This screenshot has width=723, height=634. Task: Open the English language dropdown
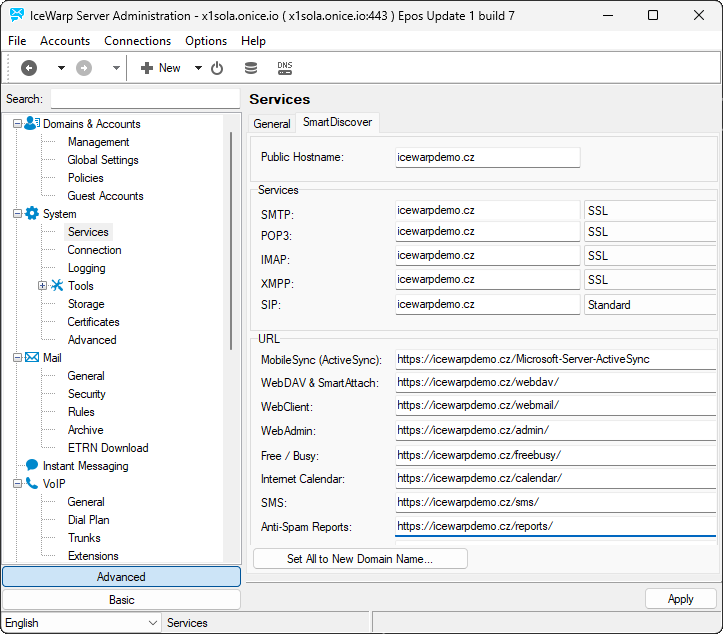[81, 623]
